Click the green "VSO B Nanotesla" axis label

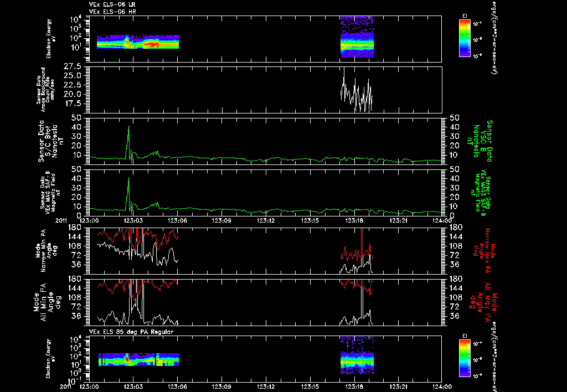click(x=479, y=141)
